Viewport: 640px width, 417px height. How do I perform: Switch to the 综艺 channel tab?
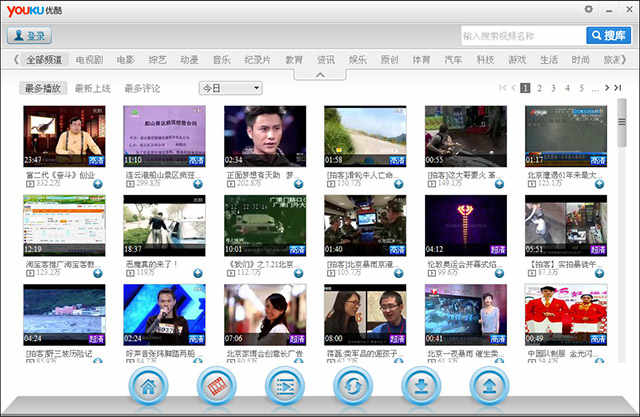coord(158,60)
